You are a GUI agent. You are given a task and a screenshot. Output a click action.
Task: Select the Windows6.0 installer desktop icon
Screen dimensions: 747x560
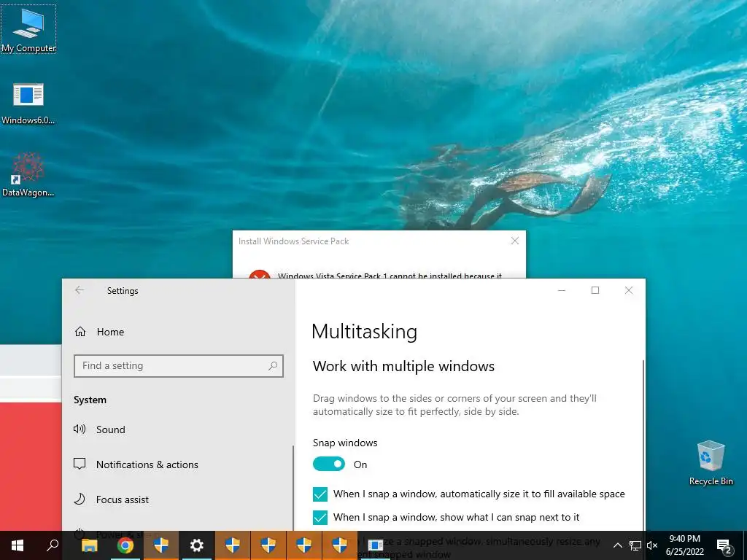(x=28, y=104)
